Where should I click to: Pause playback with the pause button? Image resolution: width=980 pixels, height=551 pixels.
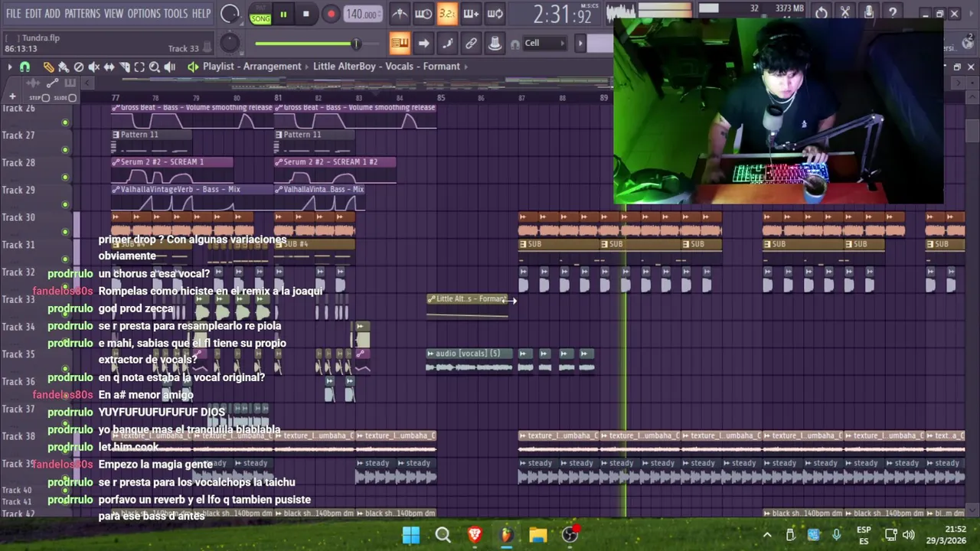click(x=283, y=14)
